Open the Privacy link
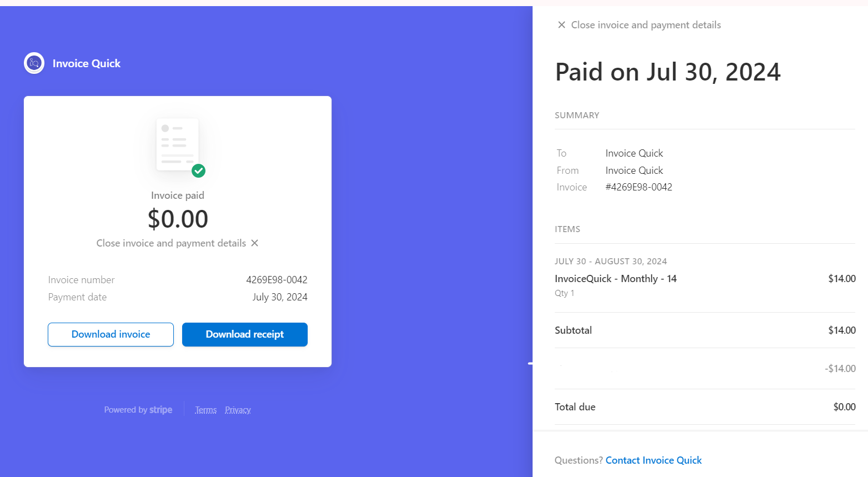Image resolution: width=868 pixels, height=477 pixels. point(238,410)
